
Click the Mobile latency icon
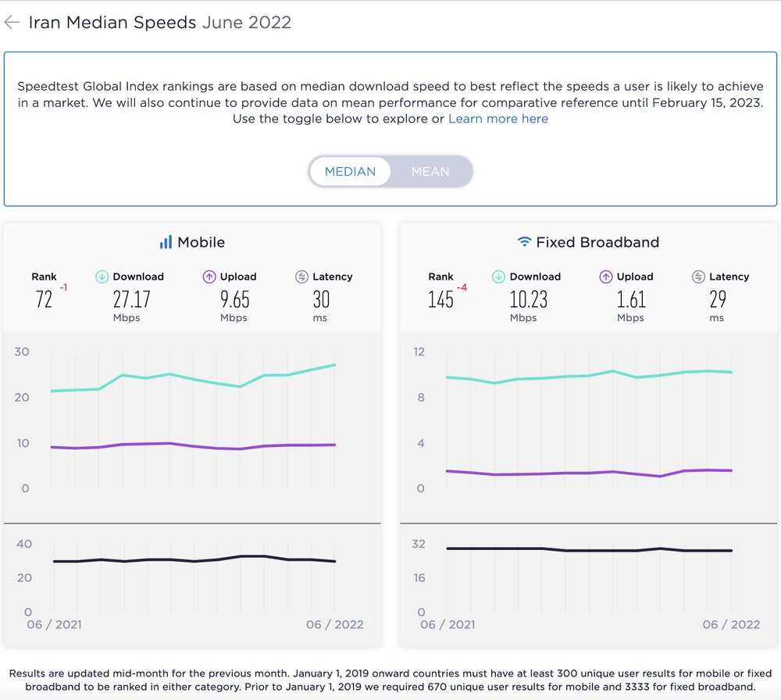301,277
